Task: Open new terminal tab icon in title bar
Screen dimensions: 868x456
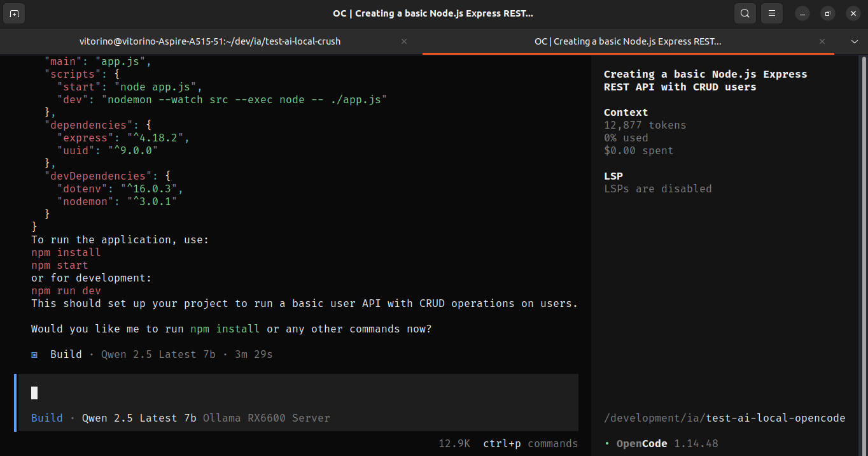Action: pyautogui.click(x=14, y=13)
